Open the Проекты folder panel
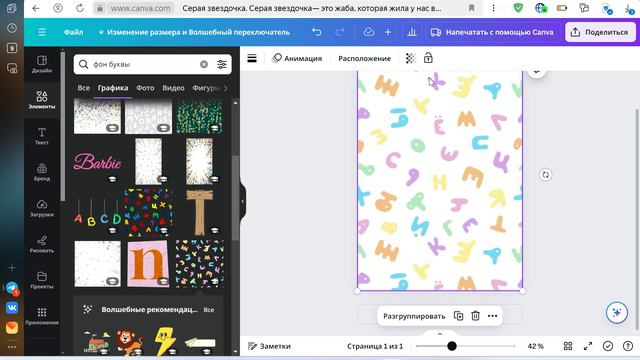This screenshot has height=360, width=640. point(42,280)
